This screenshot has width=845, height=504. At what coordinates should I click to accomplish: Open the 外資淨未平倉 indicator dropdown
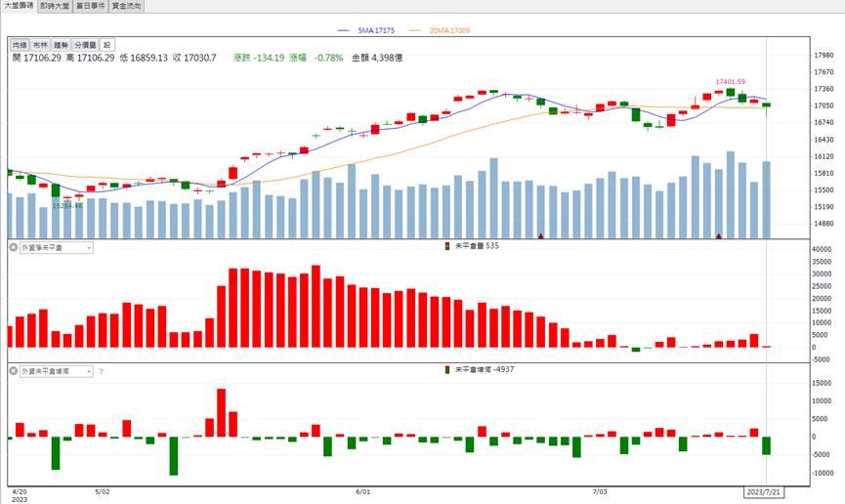56,248
